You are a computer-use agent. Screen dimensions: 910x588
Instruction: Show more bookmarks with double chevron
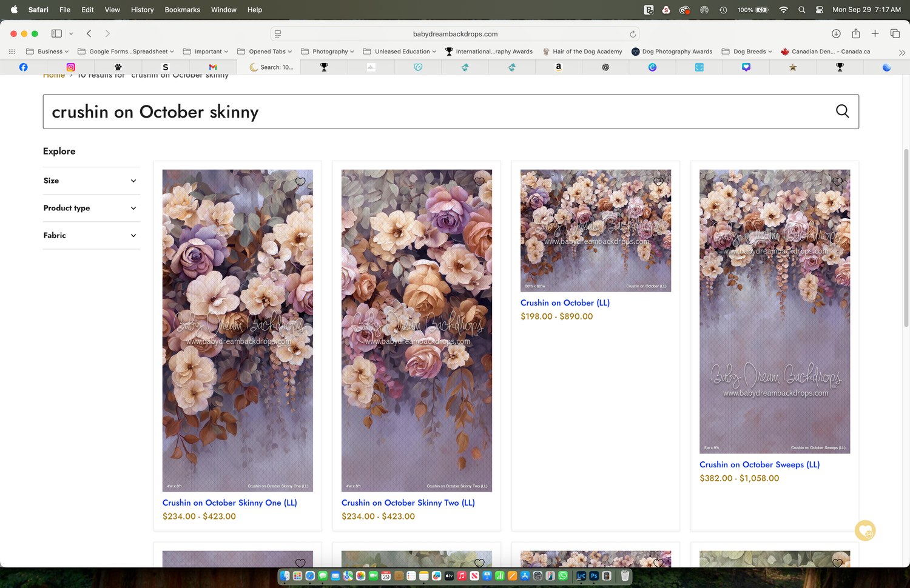coord(902,52)
